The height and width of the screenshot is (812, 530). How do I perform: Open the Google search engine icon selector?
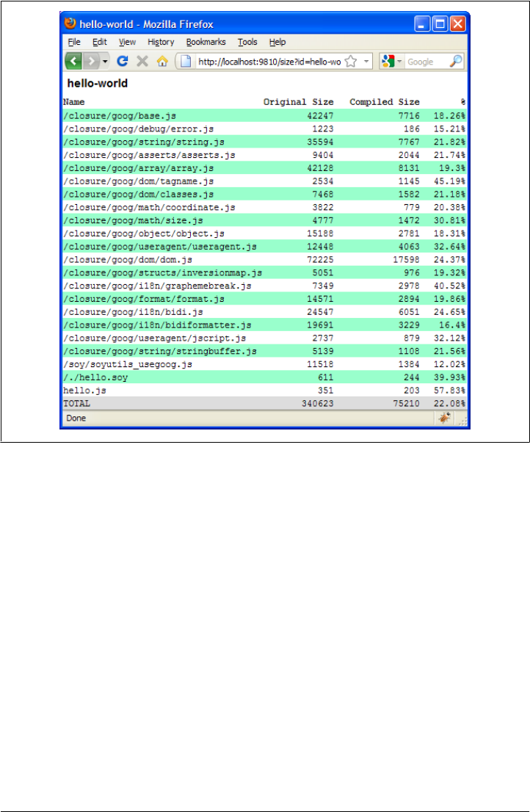(x=391, y=61)
